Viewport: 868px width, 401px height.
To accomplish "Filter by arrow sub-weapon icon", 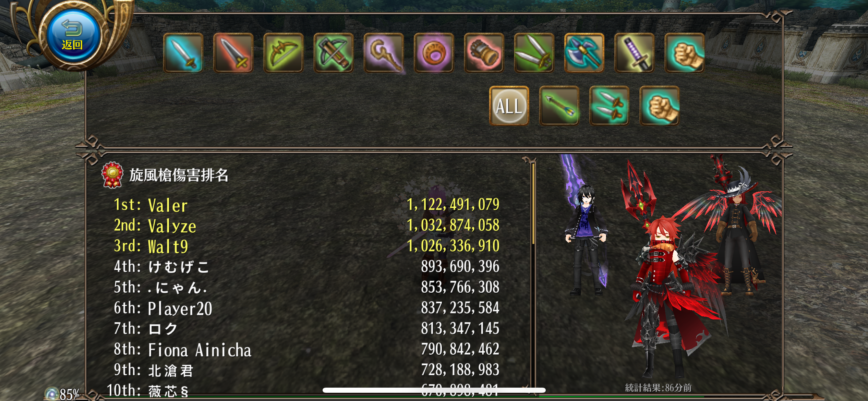I will (x=559, y=106).
